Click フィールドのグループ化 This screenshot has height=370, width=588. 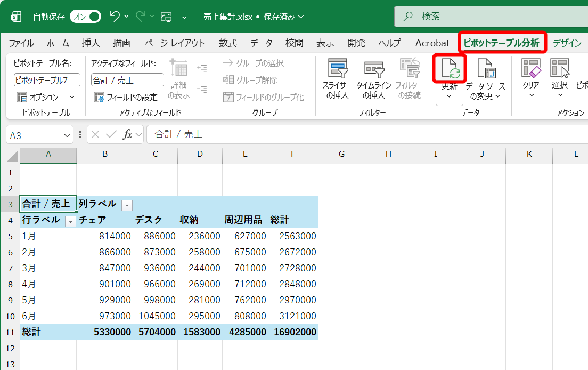pos(263,98)
